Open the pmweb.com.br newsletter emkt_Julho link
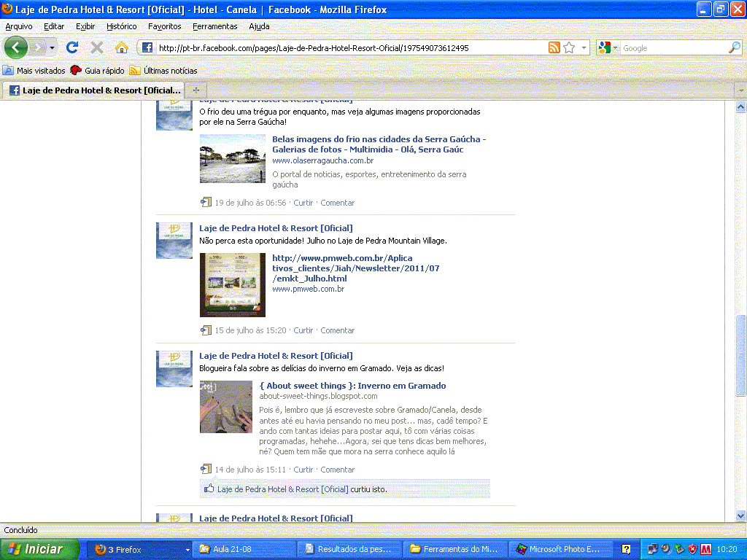 355,268
